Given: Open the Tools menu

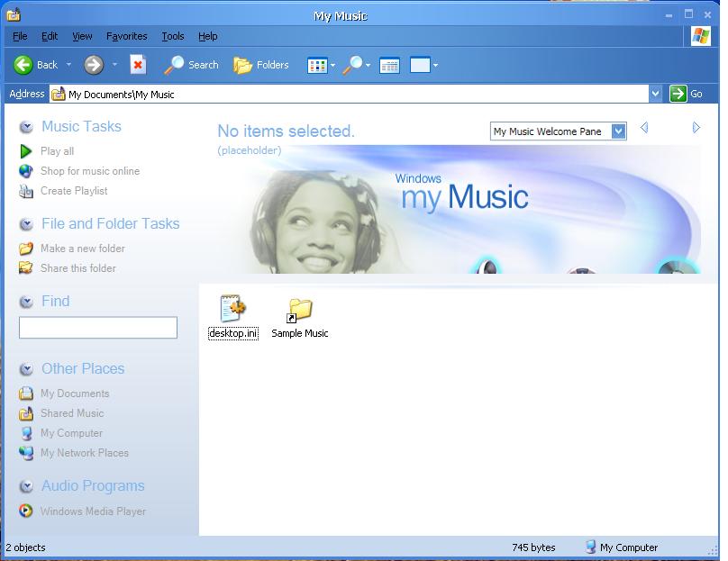Looking at the screenshot, I should (173, 36).
